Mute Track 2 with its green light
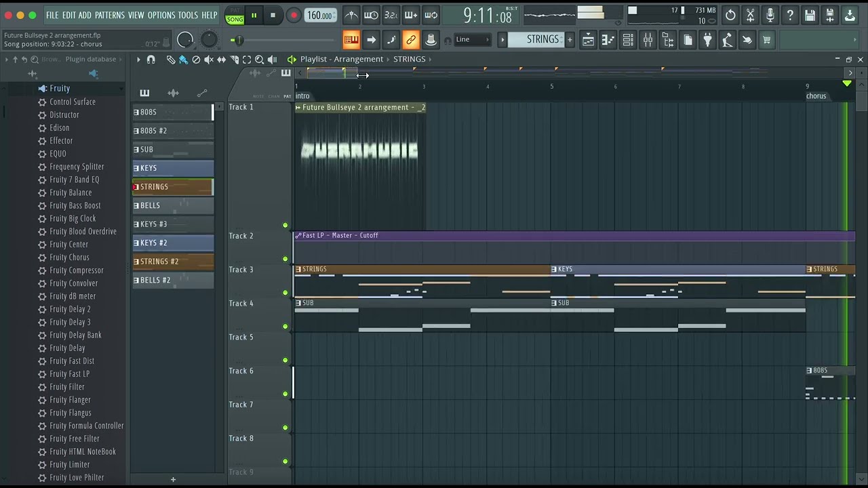 (x=285, y=259)
